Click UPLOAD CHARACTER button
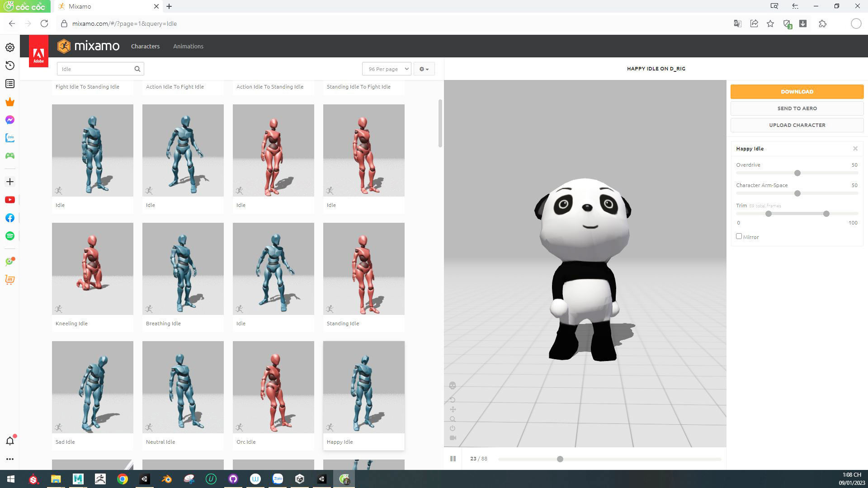Screen dimensions: 868x488 click(x=797, y=125)
